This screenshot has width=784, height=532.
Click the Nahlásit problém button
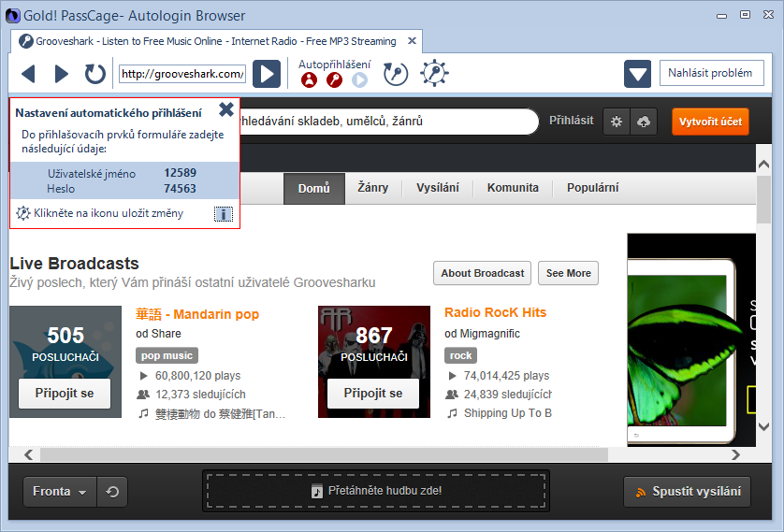[712, 73]
